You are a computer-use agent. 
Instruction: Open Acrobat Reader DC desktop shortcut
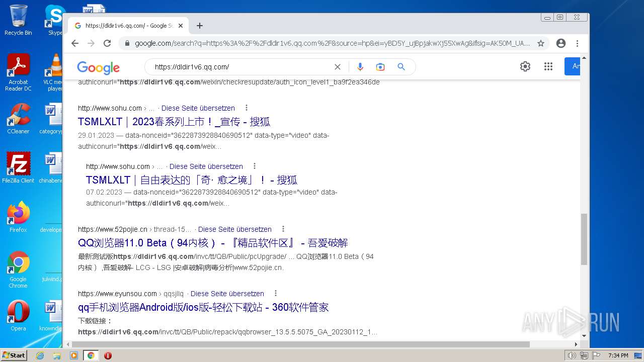pos(18,73)
